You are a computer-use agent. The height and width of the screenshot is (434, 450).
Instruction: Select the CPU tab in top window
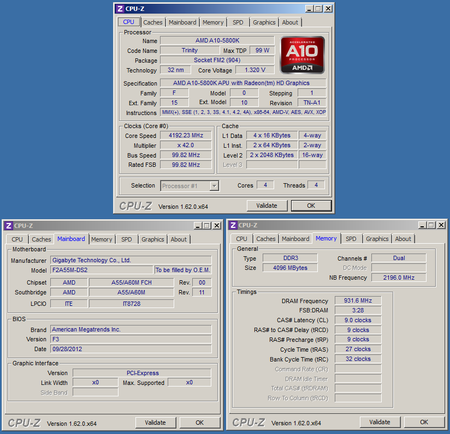129,22
